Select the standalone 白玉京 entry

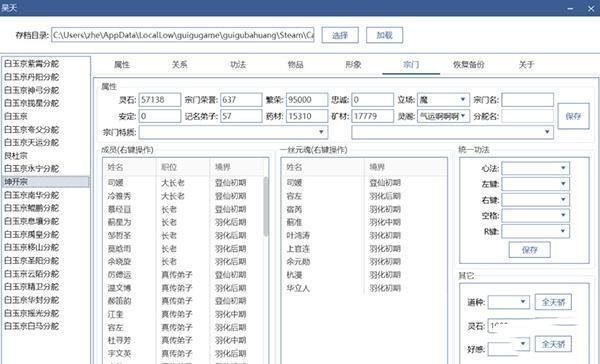click(45, 116)
